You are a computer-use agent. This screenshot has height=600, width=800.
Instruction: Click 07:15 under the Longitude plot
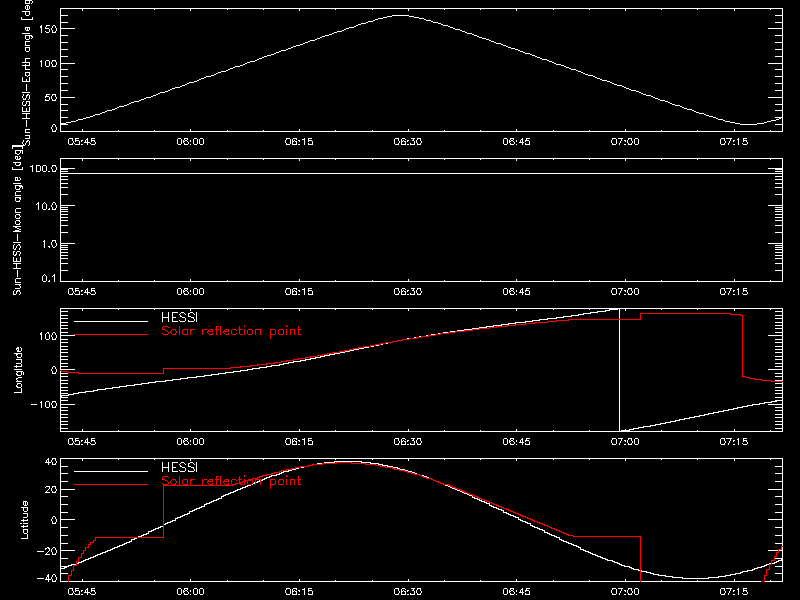pyautogui.click(x=734, y=441)
